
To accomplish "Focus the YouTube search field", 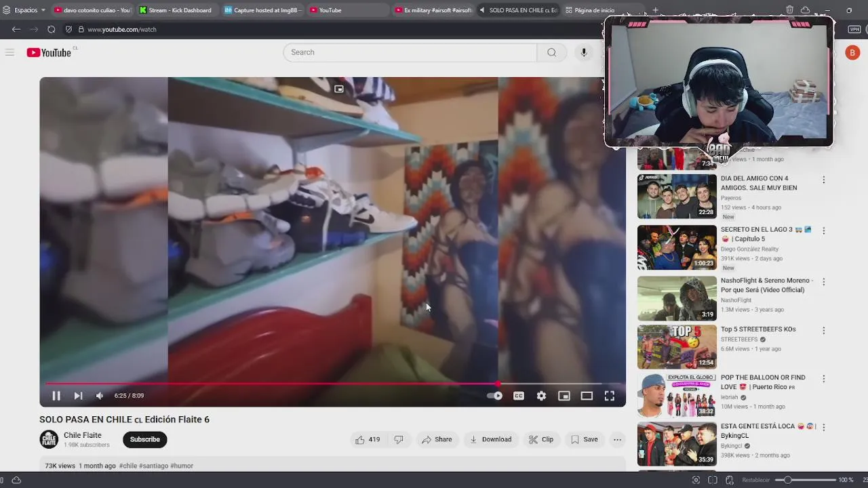I will pyautogui.click(x=410, y=52).
